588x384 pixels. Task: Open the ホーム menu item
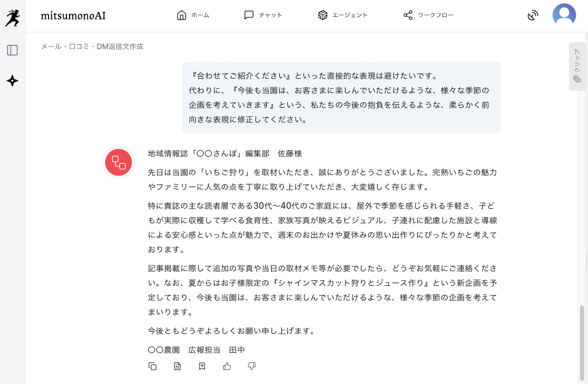(x=193, y=15)
